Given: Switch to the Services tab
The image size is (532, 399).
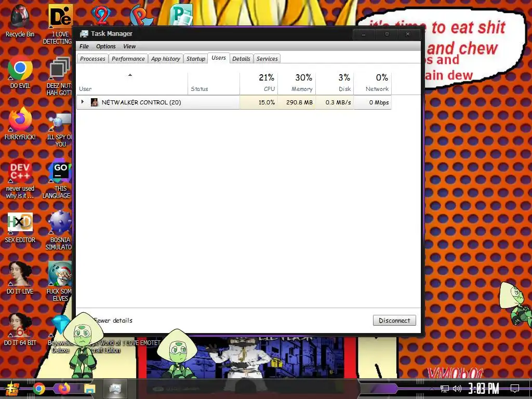Looking at the screenshot, I should pyautogui.click(x=267, y=59).
